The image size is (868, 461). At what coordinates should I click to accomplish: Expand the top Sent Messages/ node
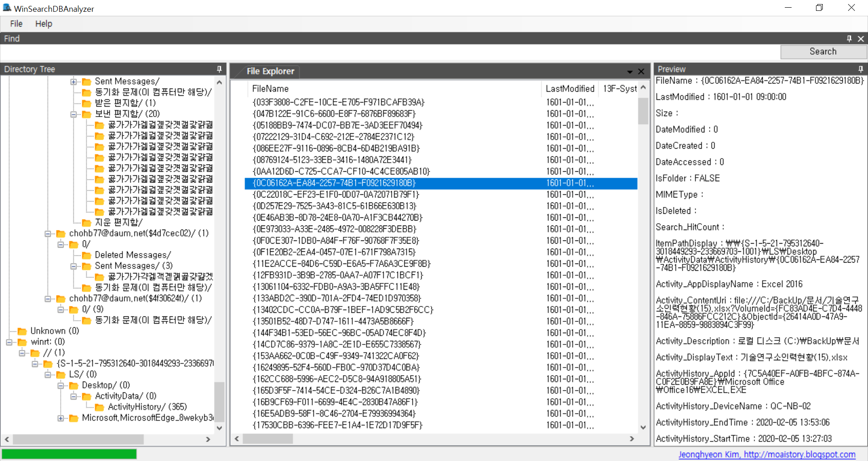point(74,82)
